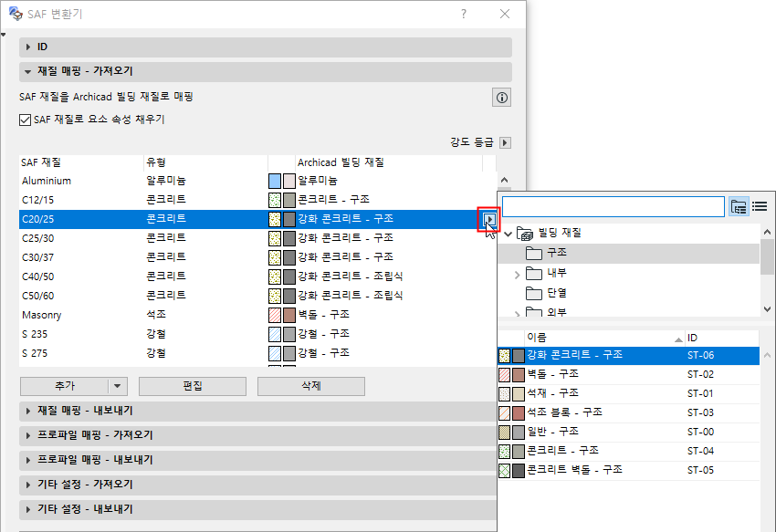Switch to flat list view icon

[x=760, y=206]
